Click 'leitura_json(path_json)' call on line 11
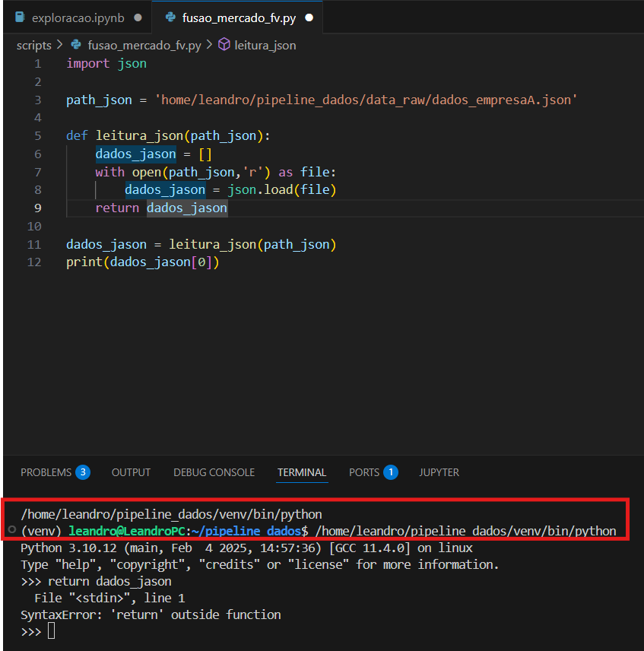Image resolution: width=644 pixels, height=651 pixels. 252,244
